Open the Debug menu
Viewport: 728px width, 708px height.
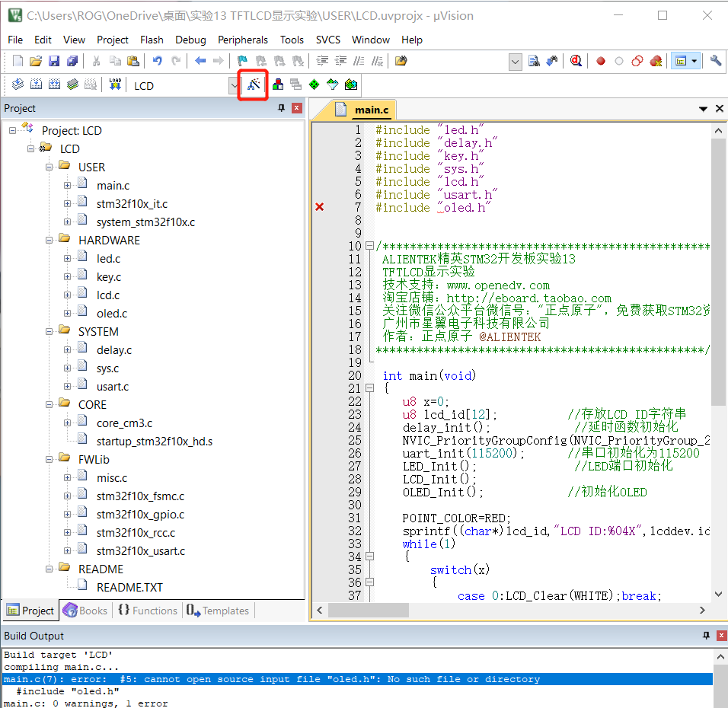point(190,40)
